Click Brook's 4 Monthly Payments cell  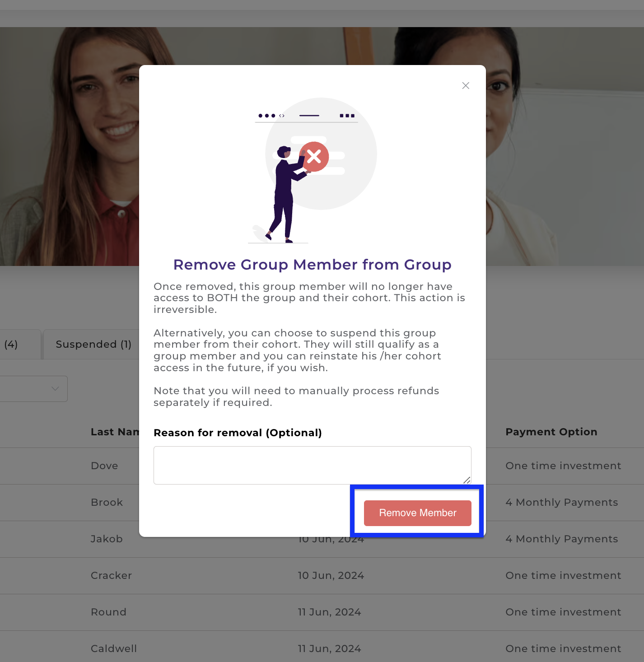pyautogui.click(x=561, y=503)
